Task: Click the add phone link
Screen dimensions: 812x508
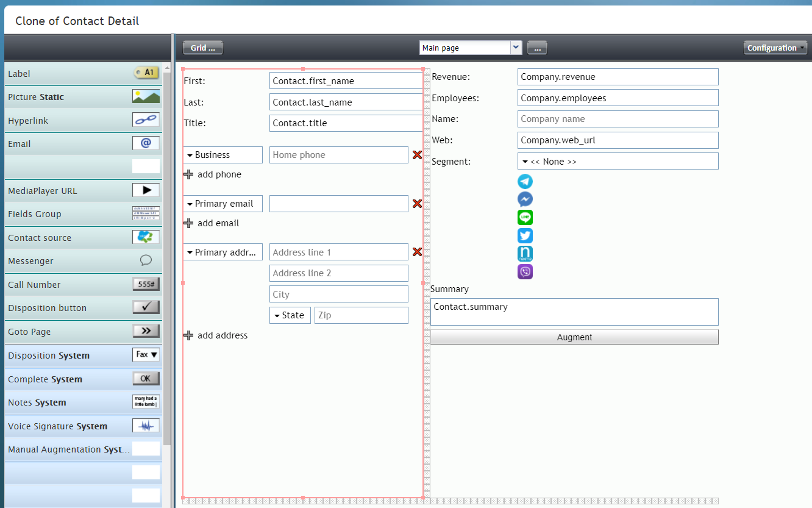Action: pyautogui.click(x=219, y=174)
